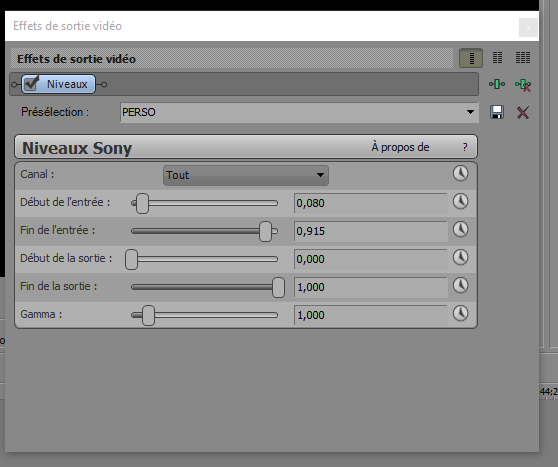Open the plug-in chain editor icon
Image resolution: width=558 pixels, height=467 pixels.
497,84
